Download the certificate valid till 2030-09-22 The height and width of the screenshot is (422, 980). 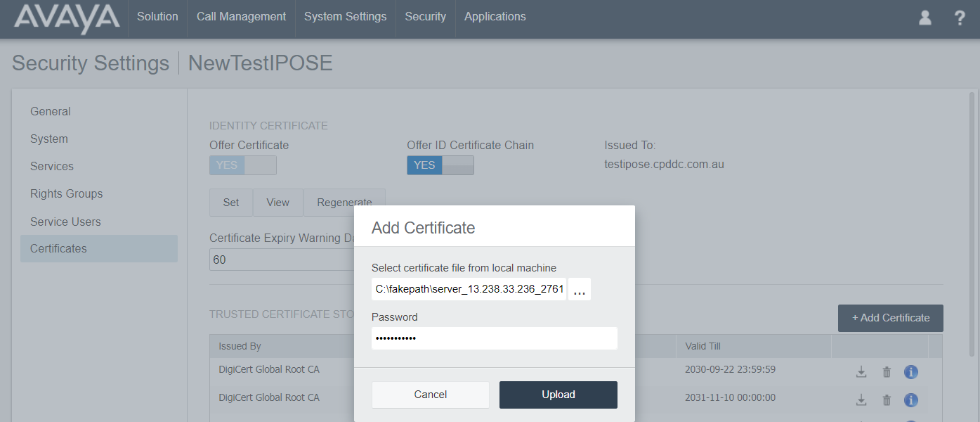point(861,372)
